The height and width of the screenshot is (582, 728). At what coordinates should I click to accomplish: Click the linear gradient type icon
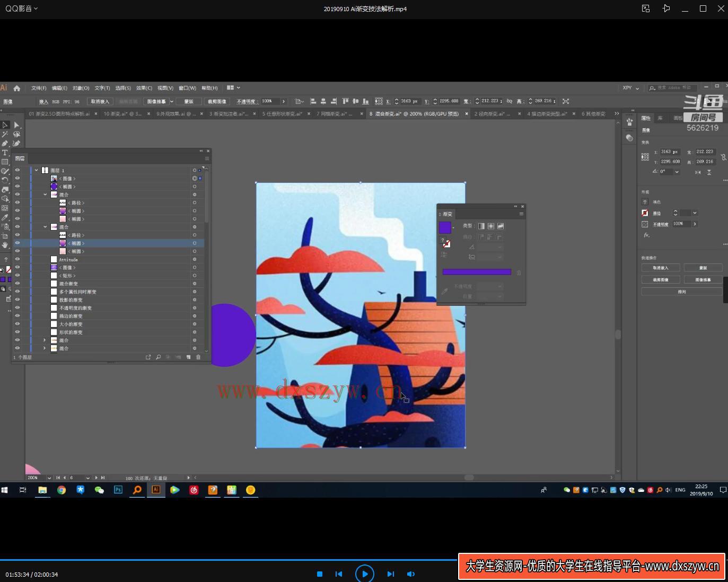[x=481, y=226]
